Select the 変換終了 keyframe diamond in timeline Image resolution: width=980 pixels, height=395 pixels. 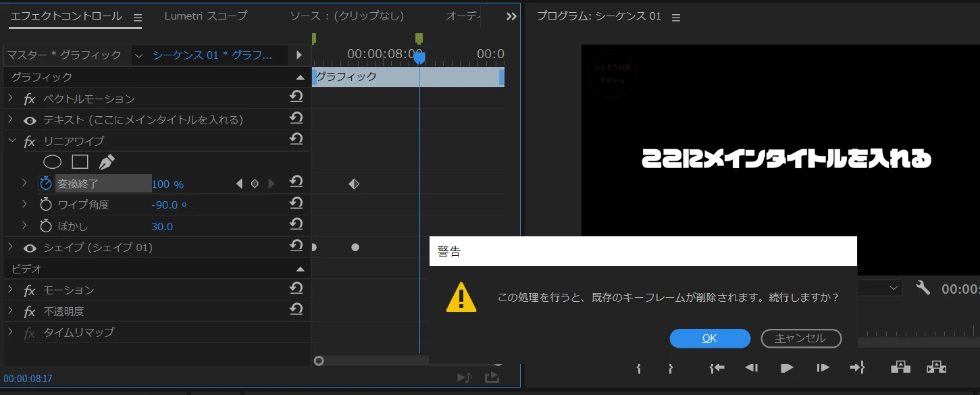[354, 184]
